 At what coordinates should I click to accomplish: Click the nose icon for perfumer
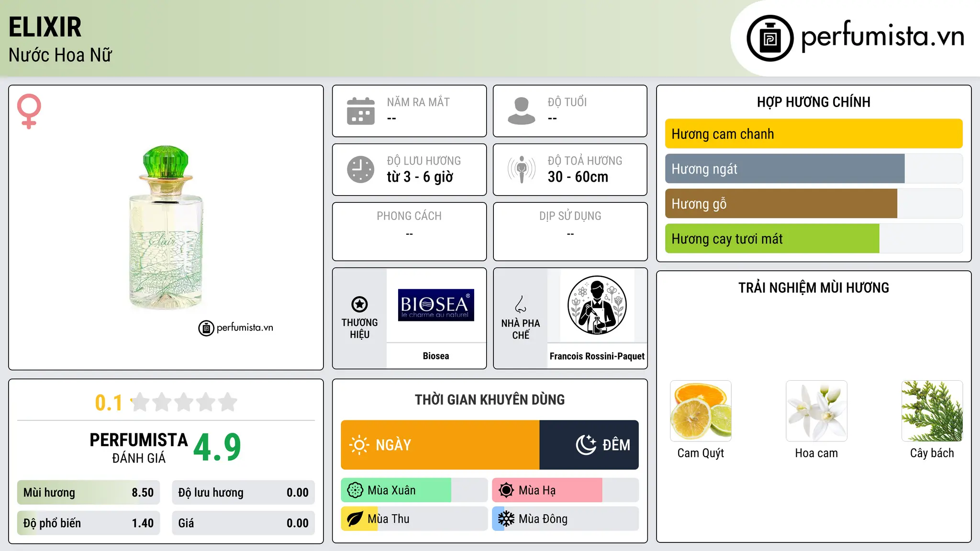tap(521, 304)
